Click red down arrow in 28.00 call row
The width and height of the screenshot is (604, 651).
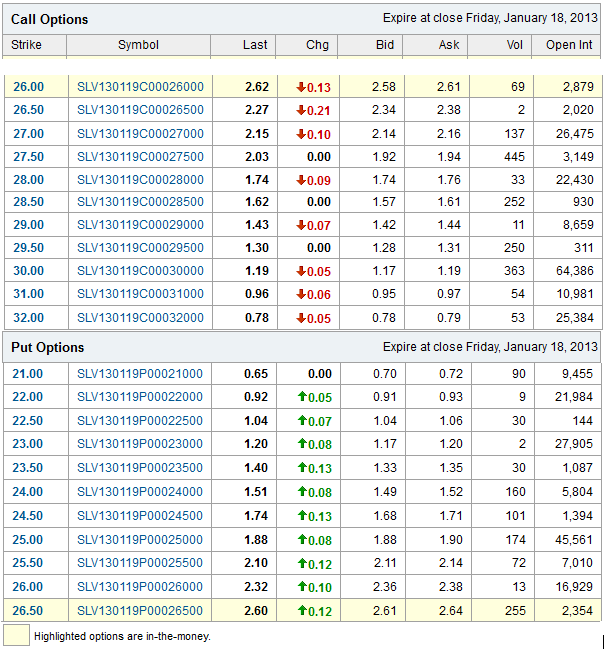301,180
